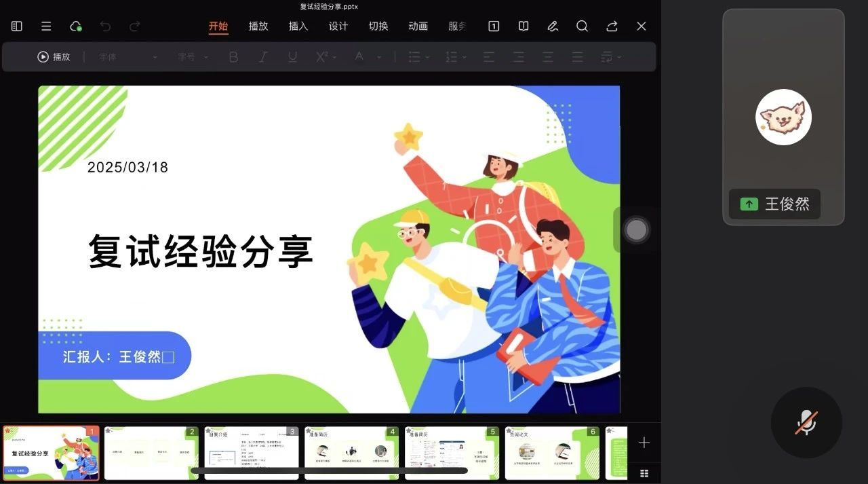Image resolution: width=868 pixels, height=484 pixels.
Task: Expand the 字体 font dropdown
Action: (x=128, y=57)
